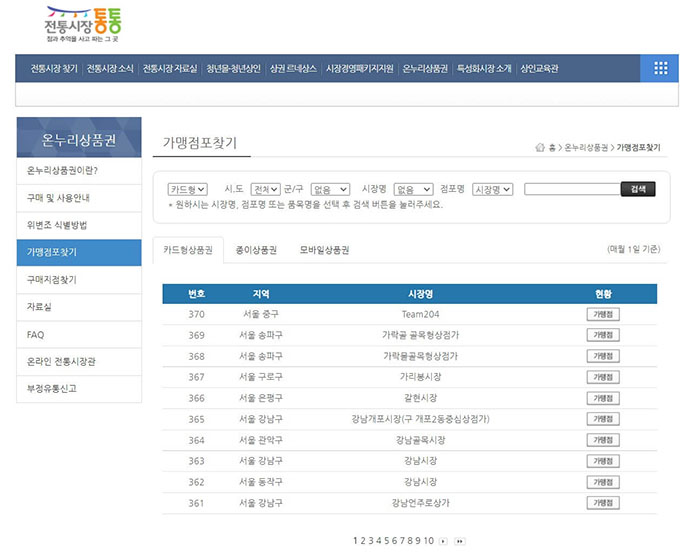This screenshot has width=700, height=559.
Task: Click 가맹점 button for 강남언주로상가
Action: (603, 503)
